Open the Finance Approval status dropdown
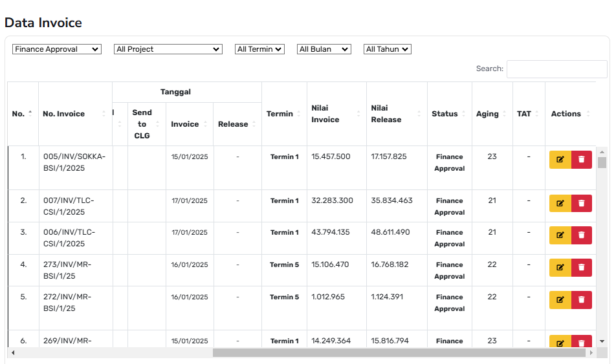616x364 pixels. tap(57, 49)
